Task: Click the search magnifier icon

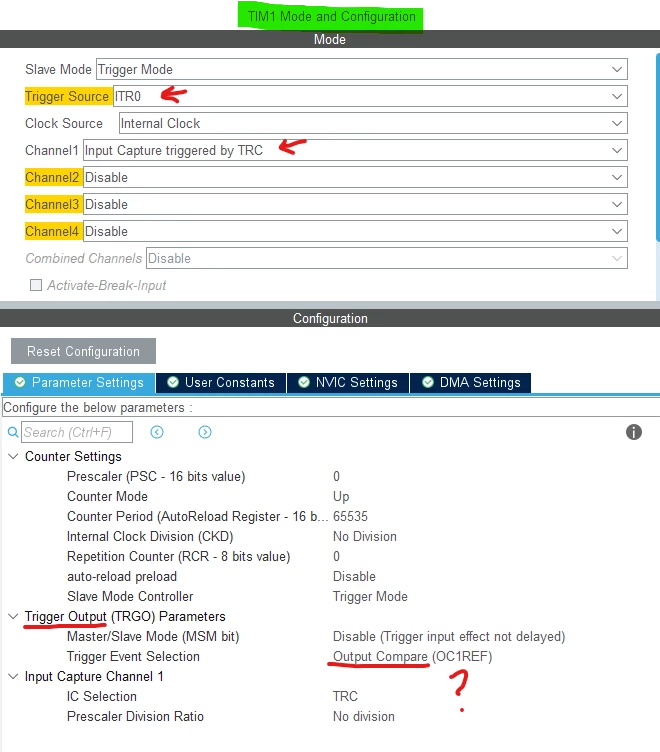Action: point(13,432)
